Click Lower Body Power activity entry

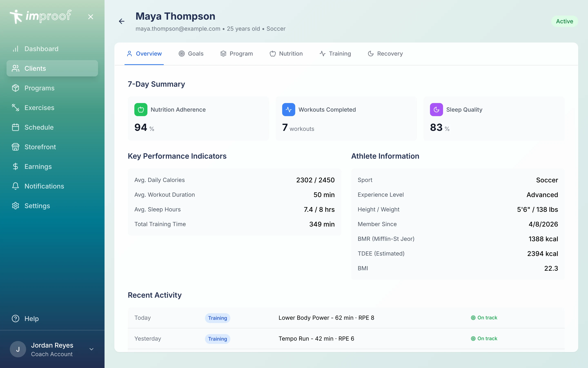click(x=326, y=318)
